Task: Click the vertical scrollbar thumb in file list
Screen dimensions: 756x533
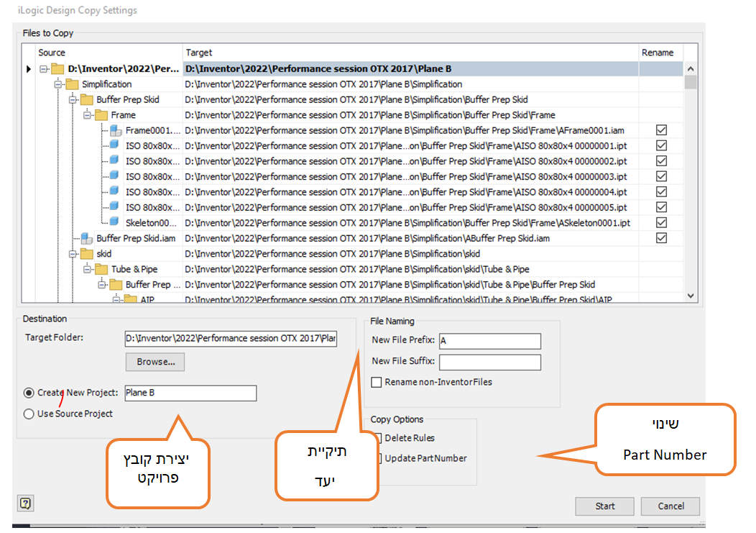Action: tap(691, 83)
